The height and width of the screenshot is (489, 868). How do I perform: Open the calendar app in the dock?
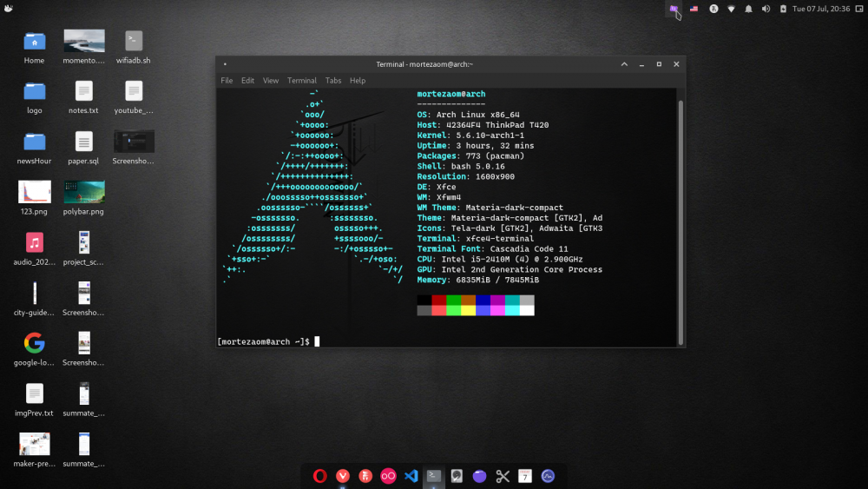[525, 476]
